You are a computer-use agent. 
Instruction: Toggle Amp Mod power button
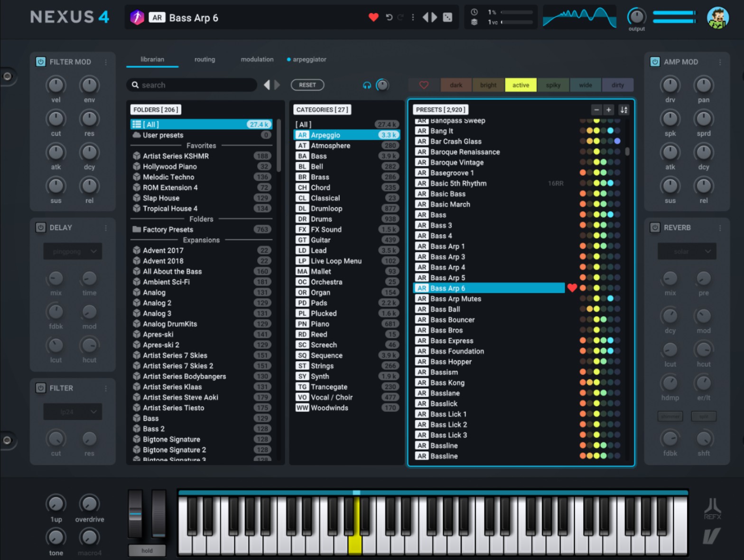(x=655, y=62)
